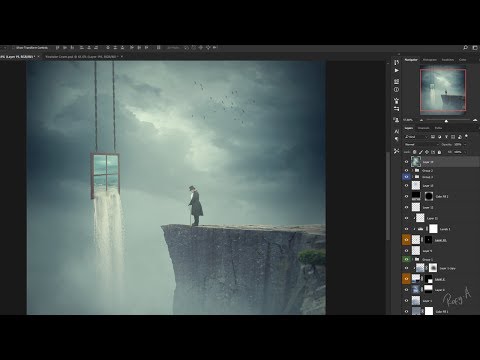
Task: Click the zoom in large mountain icon in Navigator
Action: (x=475, y=120)
